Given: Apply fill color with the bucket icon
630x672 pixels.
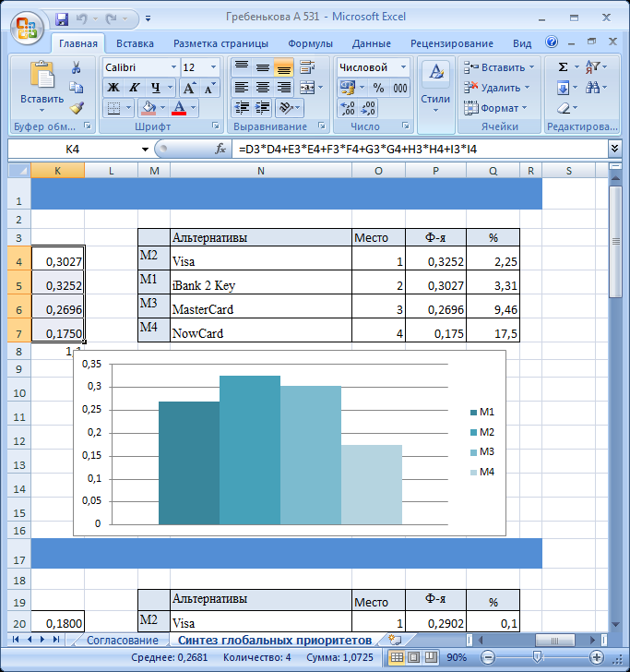Looking at the screenshot, I should [149, 108].
